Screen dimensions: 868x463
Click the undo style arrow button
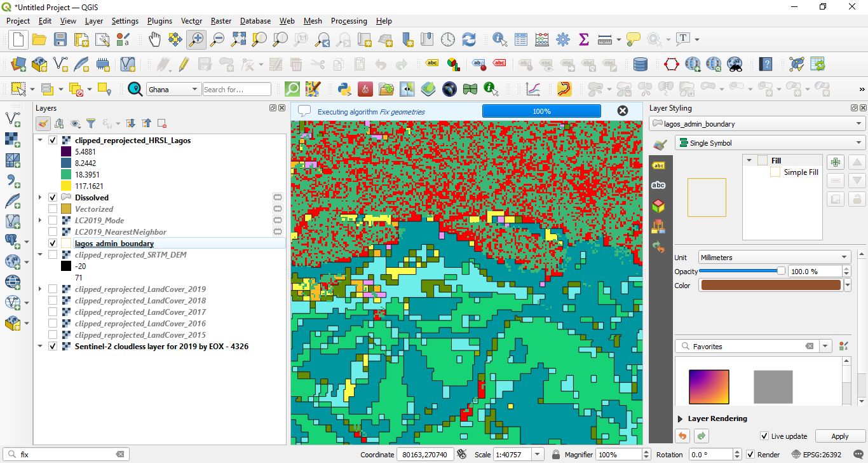click(682, 436)
